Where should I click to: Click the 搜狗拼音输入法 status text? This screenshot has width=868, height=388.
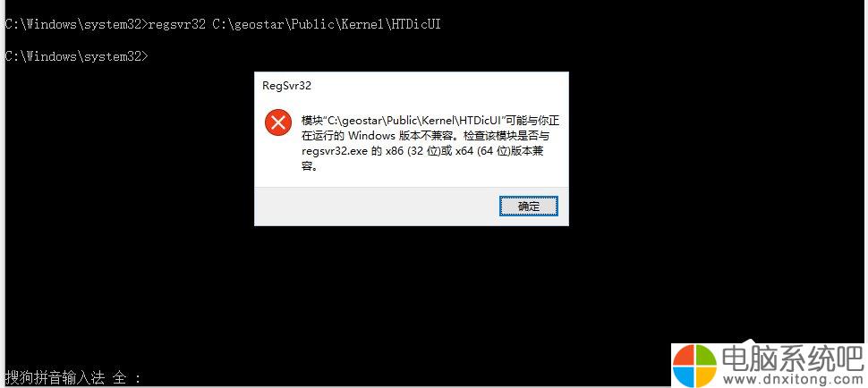(55, 378)
